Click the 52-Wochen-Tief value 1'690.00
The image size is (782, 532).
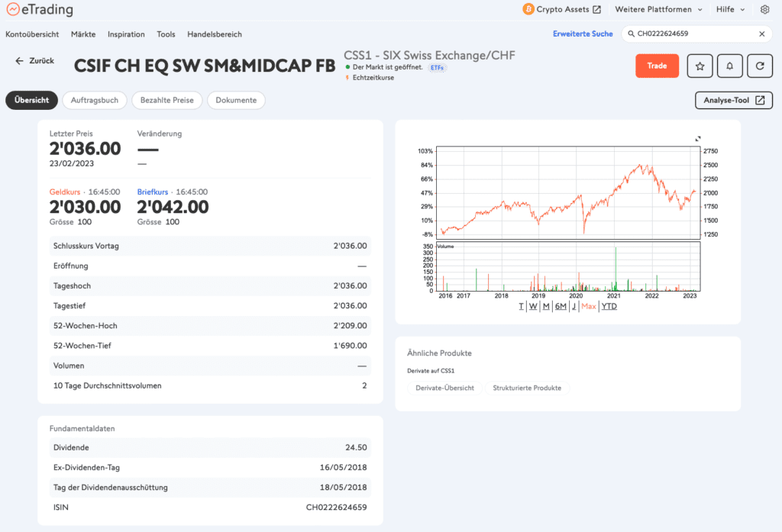(350, 346)
